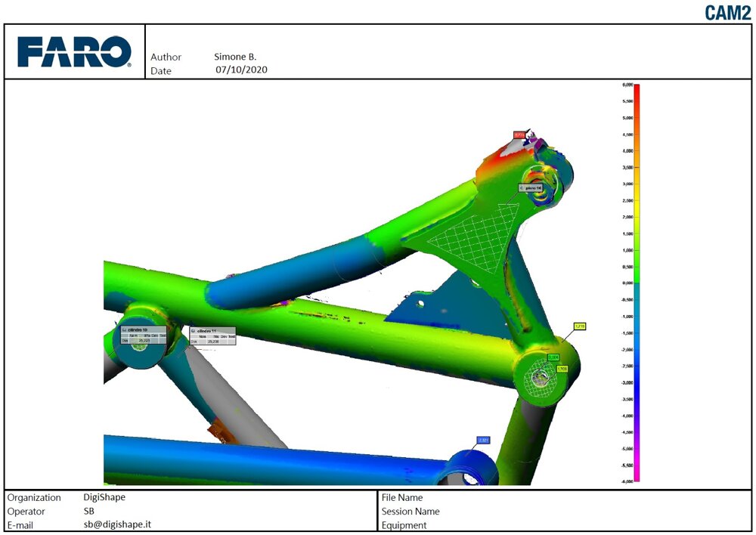This screenshot has width=756, height=535.
Task: Click the blue deviation label near lower tube
Action: [484, 440]
